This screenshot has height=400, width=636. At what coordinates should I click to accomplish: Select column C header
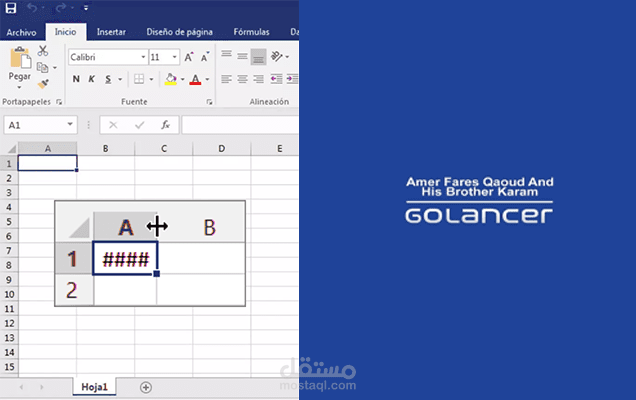tap(164, 148)
